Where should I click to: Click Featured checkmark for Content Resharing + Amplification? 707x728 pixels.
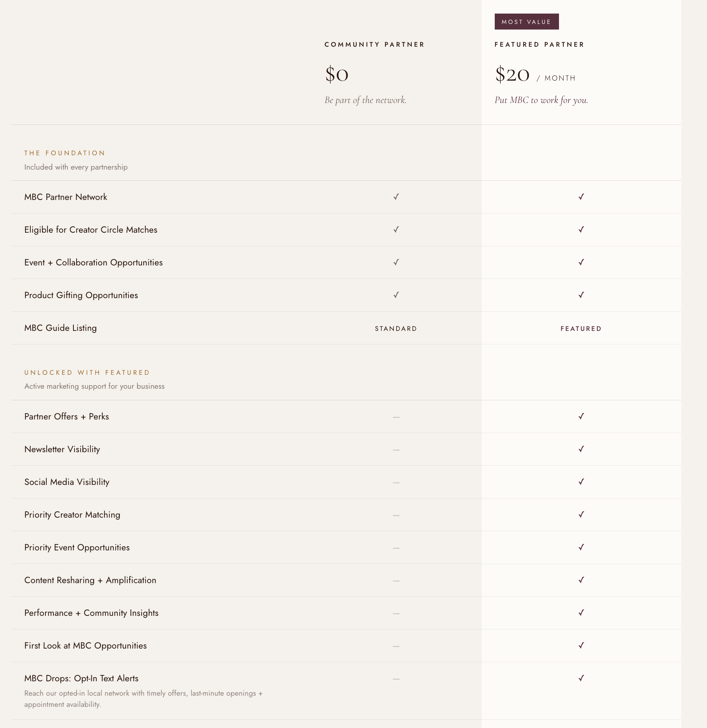[581, 580]
